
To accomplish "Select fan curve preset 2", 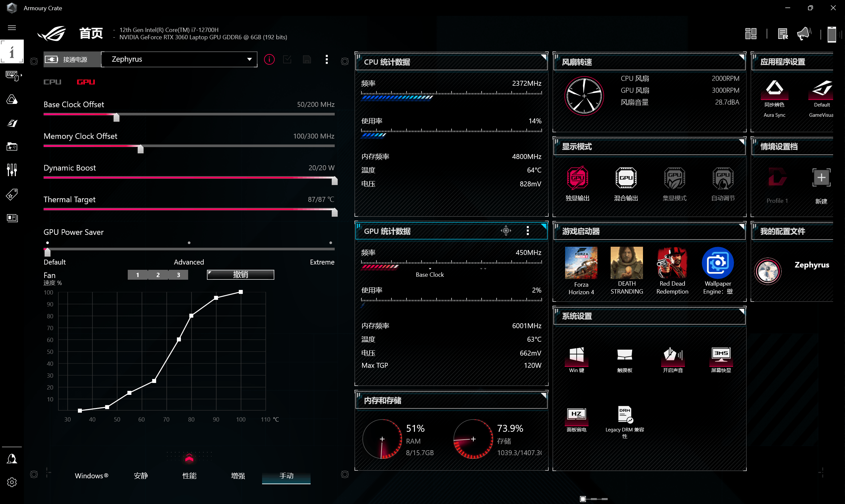I will 158,275.
